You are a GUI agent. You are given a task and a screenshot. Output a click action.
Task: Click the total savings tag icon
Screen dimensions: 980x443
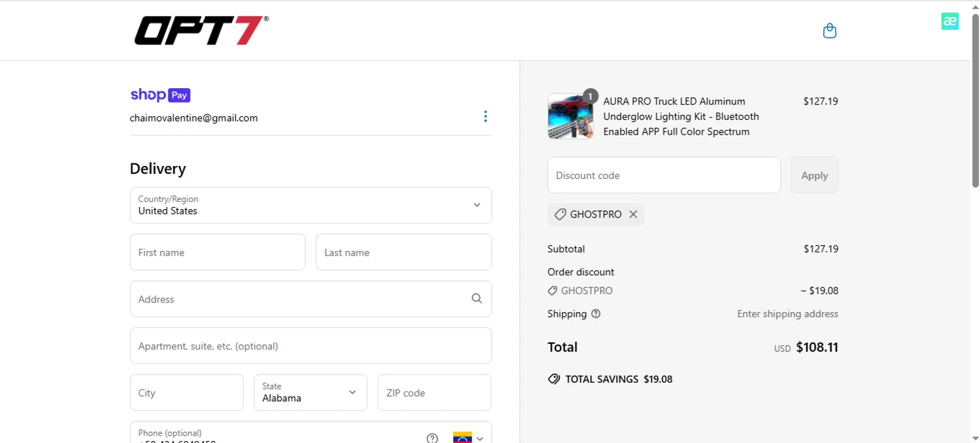pyautogui.click(x=554, y=379)
